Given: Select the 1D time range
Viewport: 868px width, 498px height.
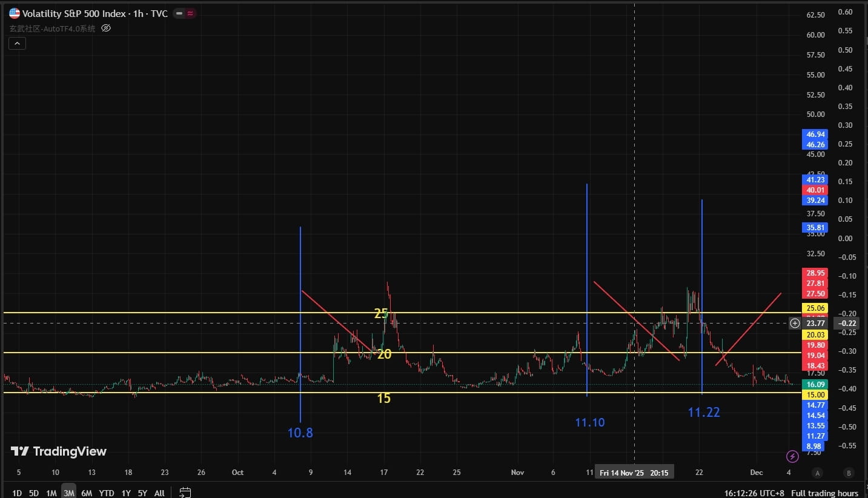Looking at the screenshot, I should click(17, 493).
